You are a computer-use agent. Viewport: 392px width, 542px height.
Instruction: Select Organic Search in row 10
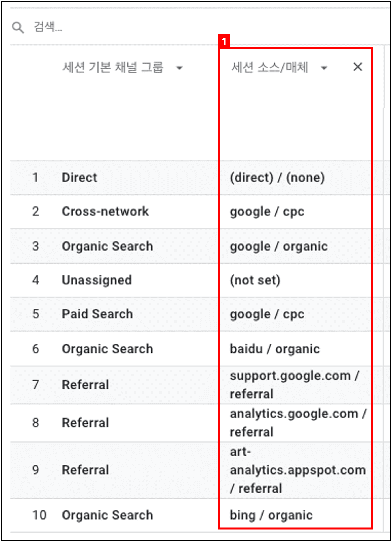(x=107, y=515)
